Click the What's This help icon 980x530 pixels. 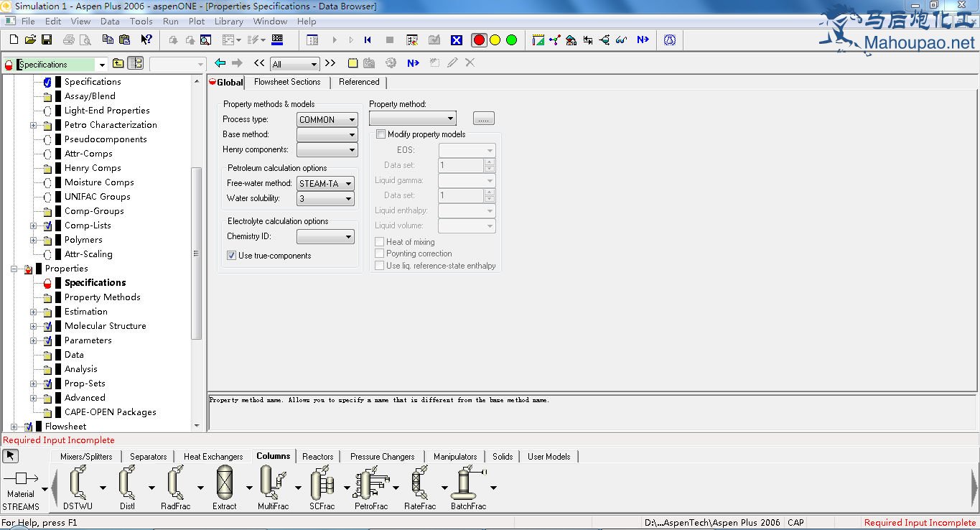pyautogui.click(x=146, y=39)
